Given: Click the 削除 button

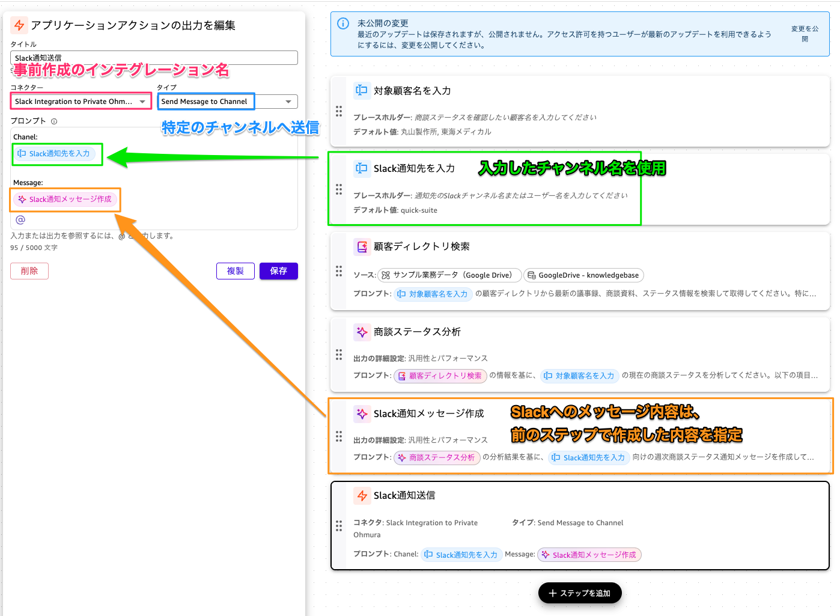Looking at the screenshot, I should [29, 271].
